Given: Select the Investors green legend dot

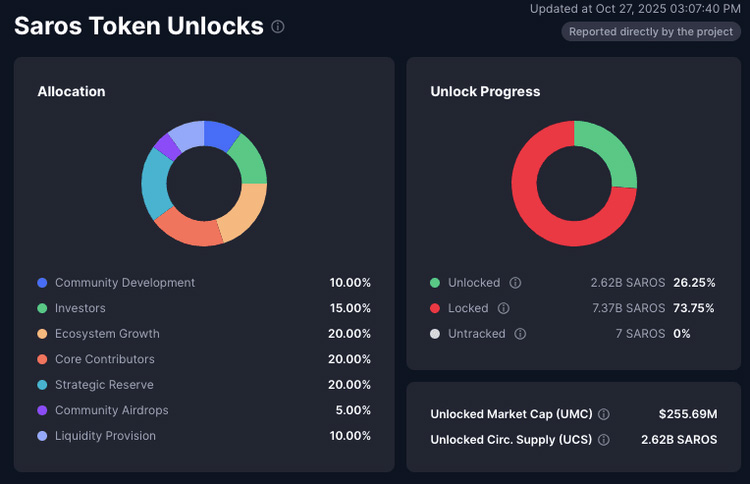Looking at the screenshot, I should coord(42,308).
